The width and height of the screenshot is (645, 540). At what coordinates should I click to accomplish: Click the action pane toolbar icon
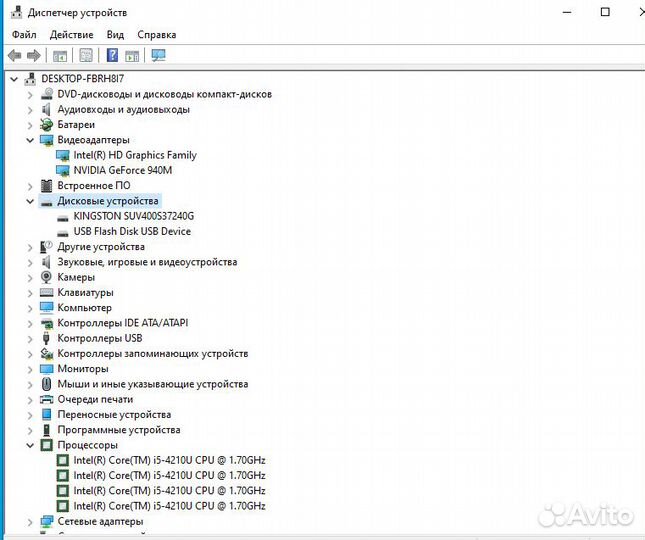[x=132, y=55]
